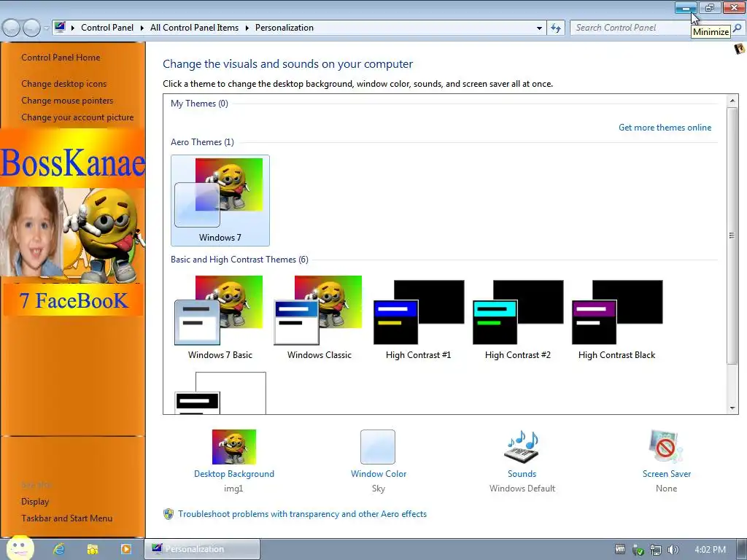
Task: Open the Start menu smiley button
Action: pyautogui.click(x=20, y=548)
